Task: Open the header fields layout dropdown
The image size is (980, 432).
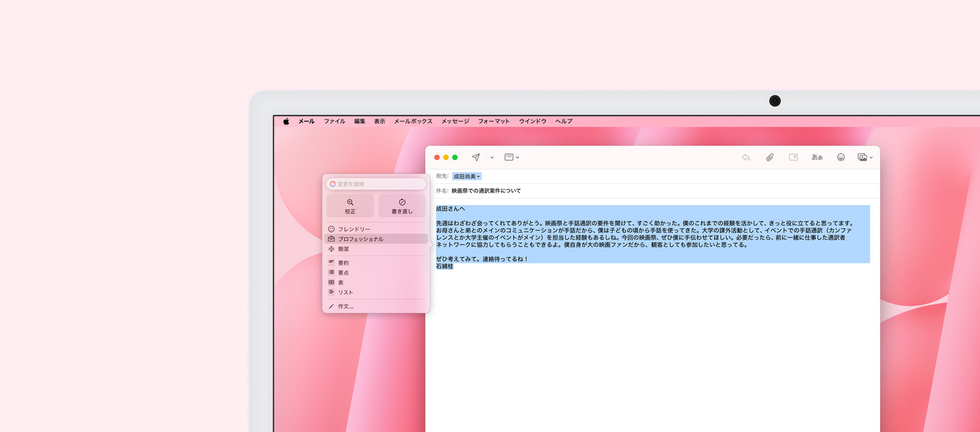Action: tap(512, 158)
